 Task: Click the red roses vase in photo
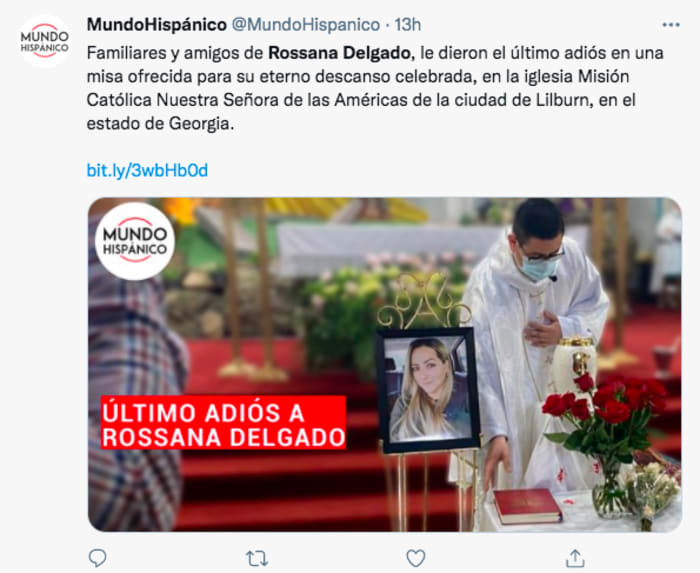pos(607,442)
